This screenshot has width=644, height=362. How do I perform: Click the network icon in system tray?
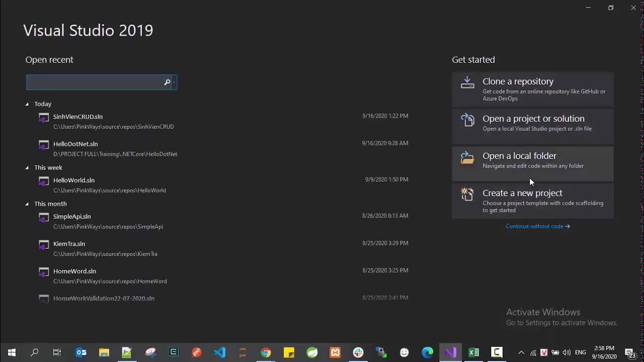(533, 352)
